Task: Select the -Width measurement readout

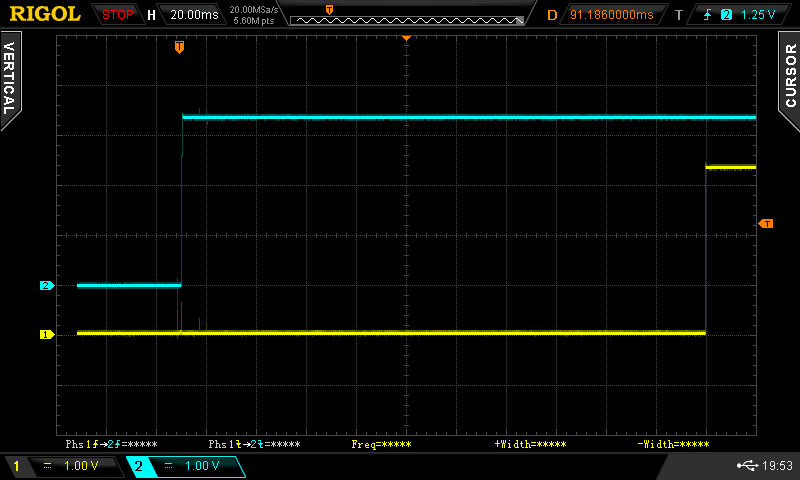Action: pyautogui.click(x=673, y=443)
